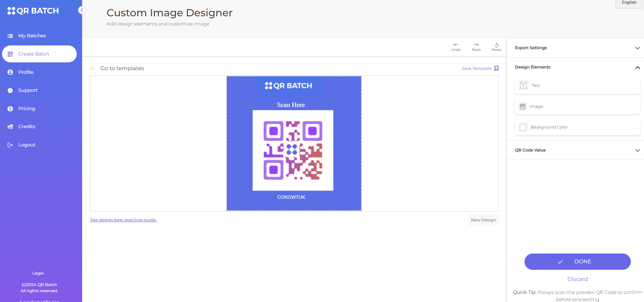The width and height of the screenshot is (644, 302).
Task: Select Create Batch in the sidebar
Action: tap(39, 54)
